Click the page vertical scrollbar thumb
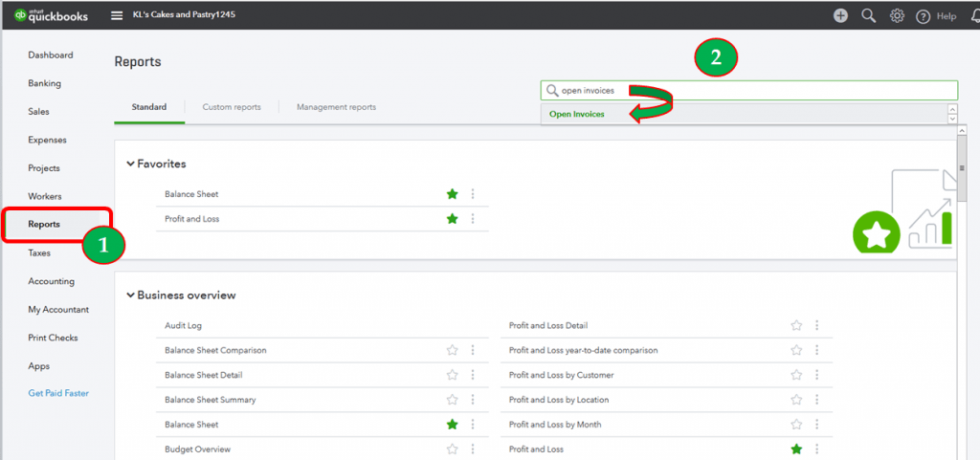This screenshot has height=460, width=980. point(962,168)
